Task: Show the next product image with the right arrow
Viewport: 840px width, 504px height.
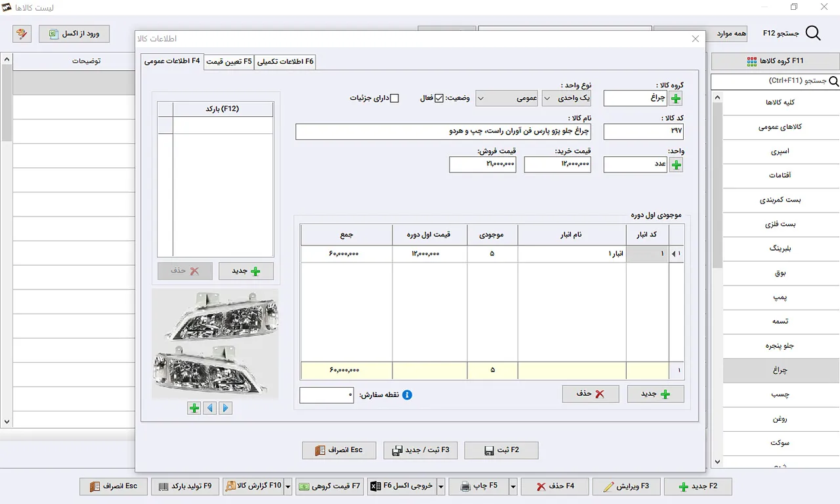Action: (x=226, y=408)
